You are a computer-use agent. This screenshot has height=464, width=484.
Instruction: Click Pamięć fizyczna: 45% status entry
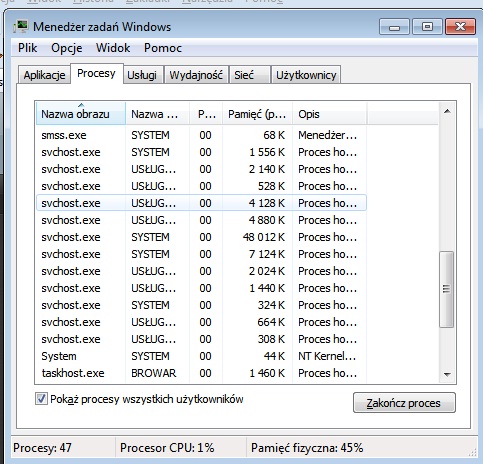[307, 447]
